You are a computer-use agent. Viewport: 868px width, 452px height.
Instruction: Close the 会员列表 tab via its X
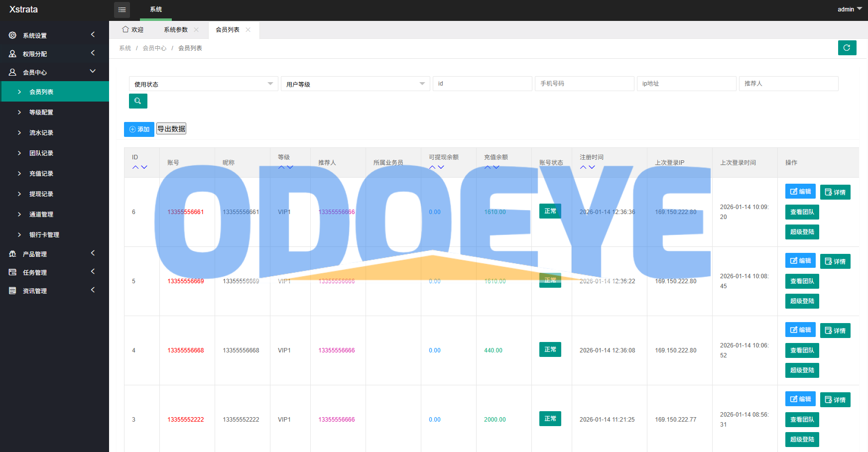tap(248, 30)
